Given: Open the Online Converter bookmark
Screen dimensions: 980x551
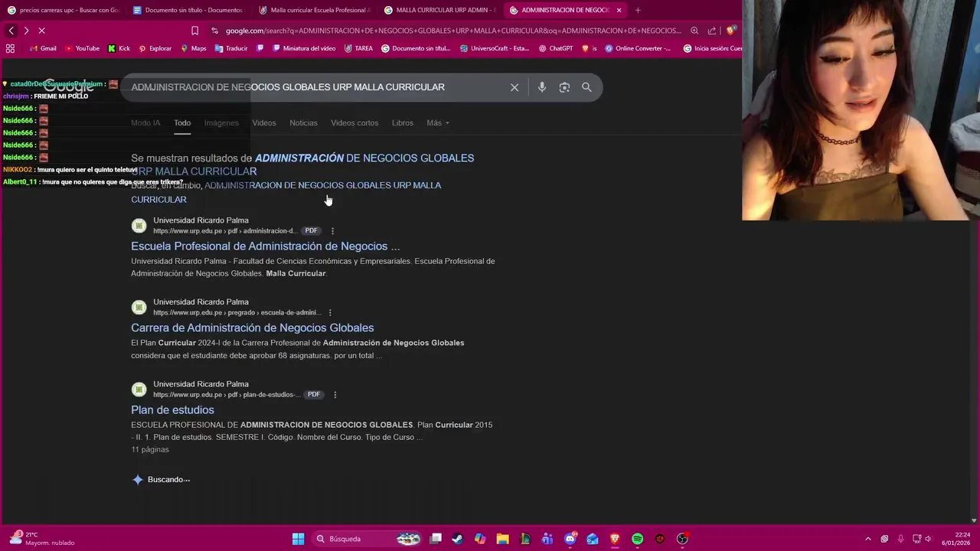Looking at the screenshot, I should (x=638, y=48).
